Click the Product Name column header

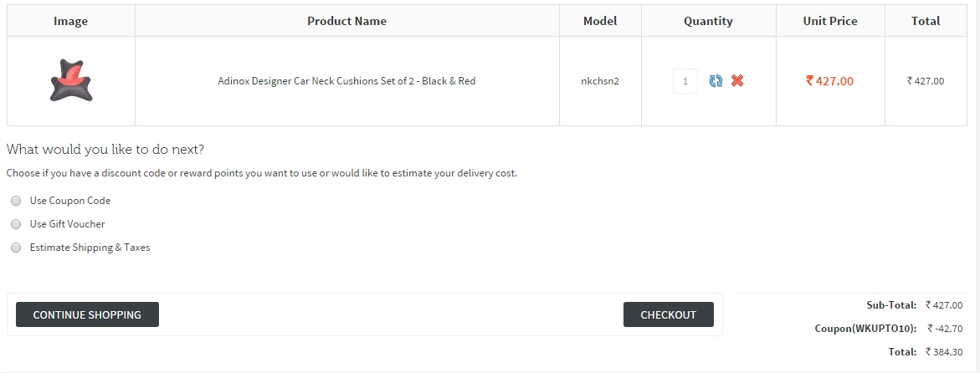pyautogui.click(x=346, y=21)
